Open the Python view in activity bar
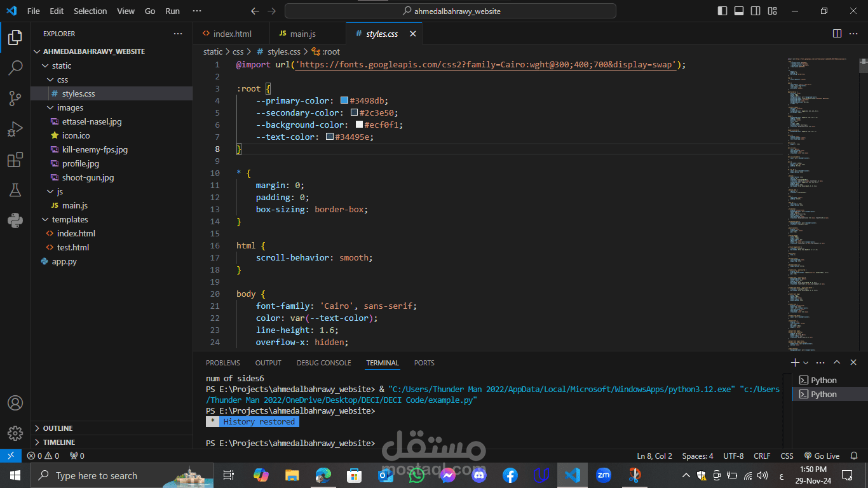The height and width of the screenshot is (488, 868). pyautogui.click(x=15, y=220)
